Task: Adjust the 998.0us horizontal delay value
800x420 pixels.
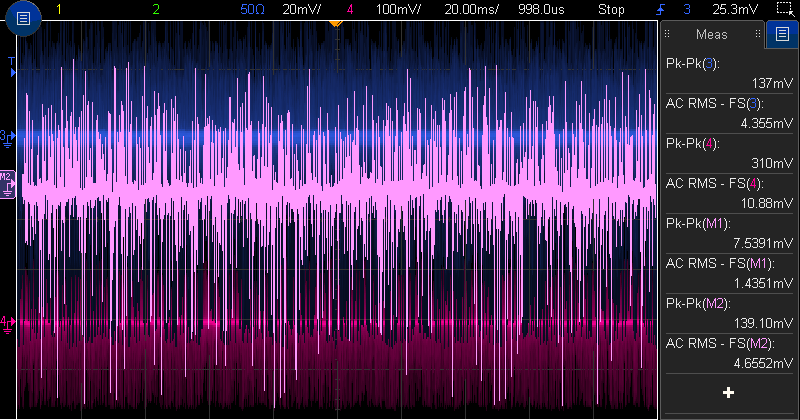Action: click(x=541, y=9)
